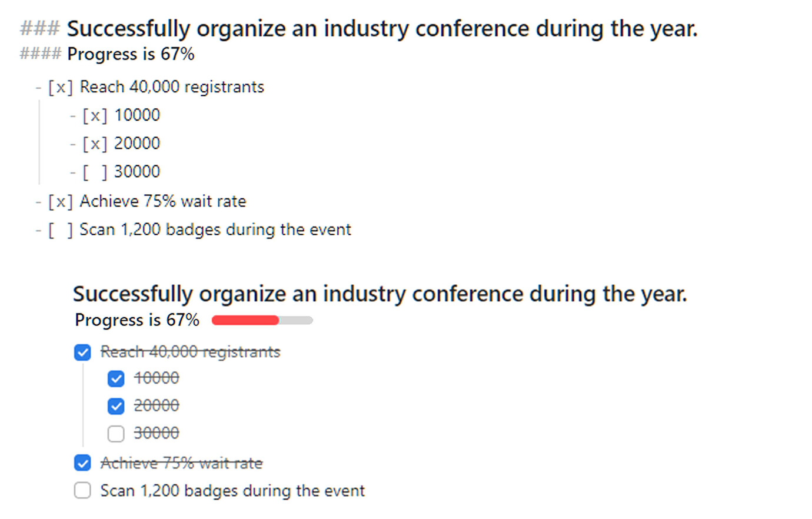Click the empty "[ ]" before Scan 1,200 badges source line
This screenshot has height=519, width=812.
[60, 230]
